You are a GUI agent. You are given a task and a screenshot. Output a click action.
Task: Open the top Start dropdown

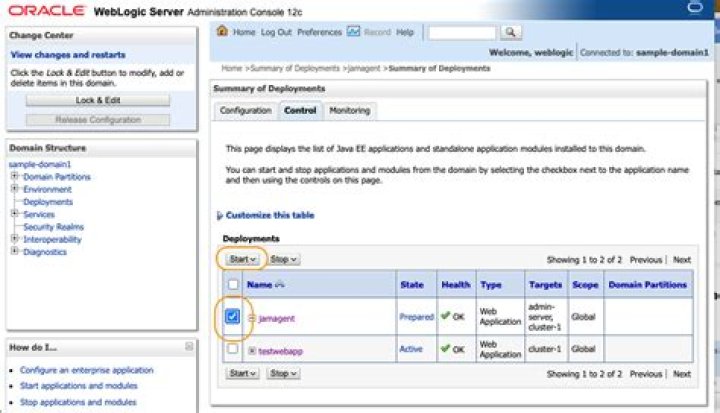pos(242,259)
